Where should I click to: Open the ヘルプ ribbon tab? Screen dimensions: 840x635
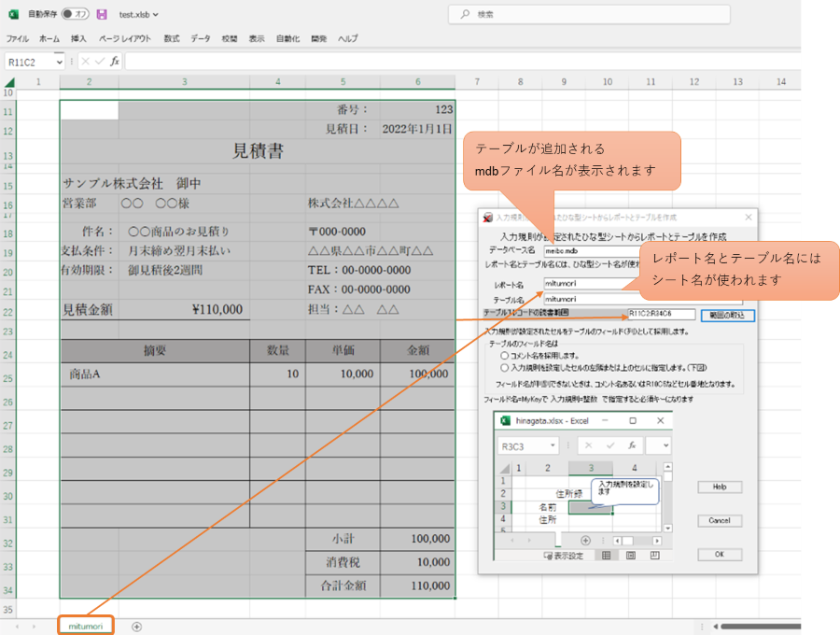(348, 38)
